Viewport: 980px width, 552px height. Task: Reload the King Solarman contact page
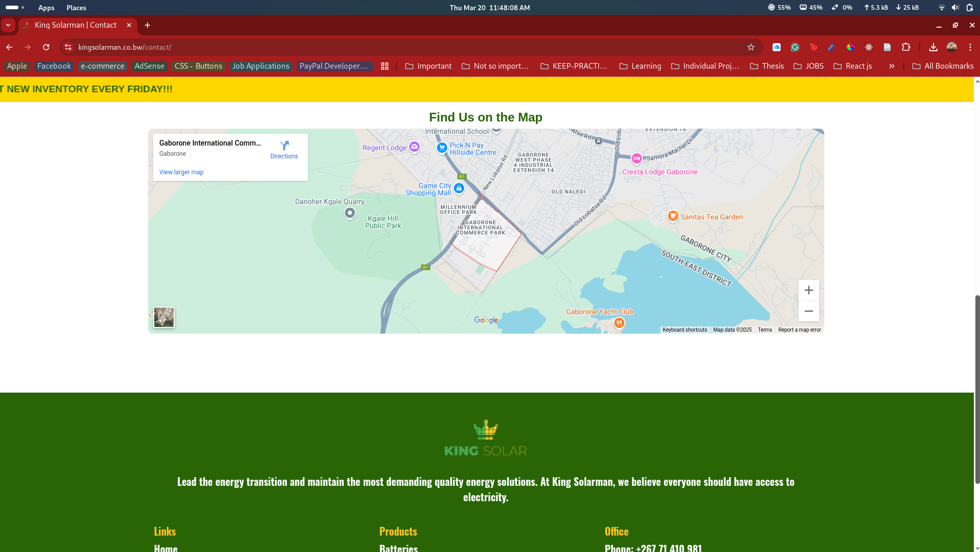pyautogui.click(x=46, y=47)
